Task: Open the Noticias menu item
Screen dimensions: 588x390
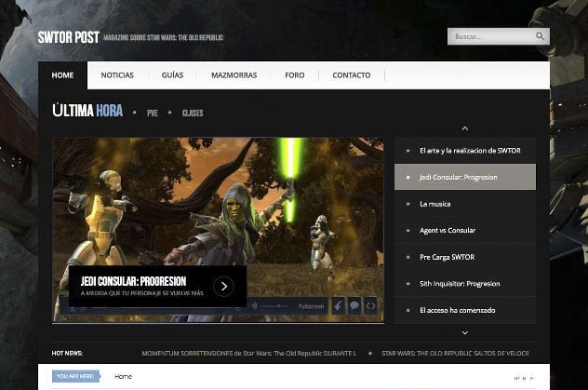Action: coord(117,75)
